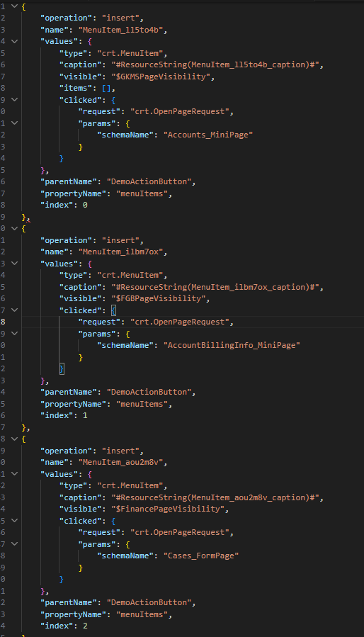Click "DemoActionButton" in the block with index 2
Image resolution: width=364 pixels, height=637 pixels.
coord(149,603)
